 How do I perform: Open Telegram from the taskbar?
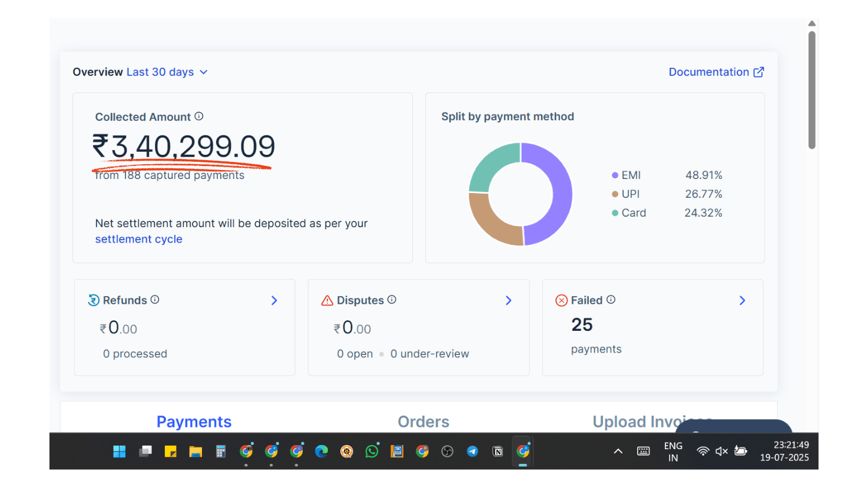(x=472, y=452)
